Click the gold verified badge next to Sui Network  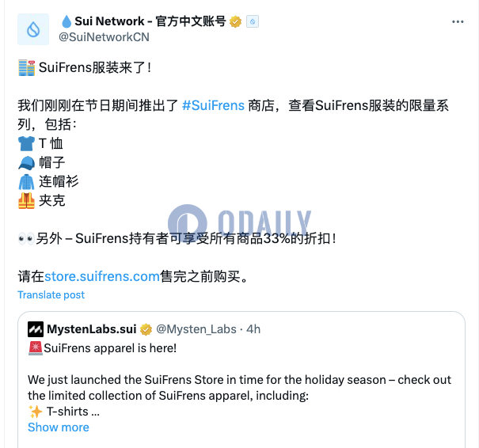click(235, 21)
